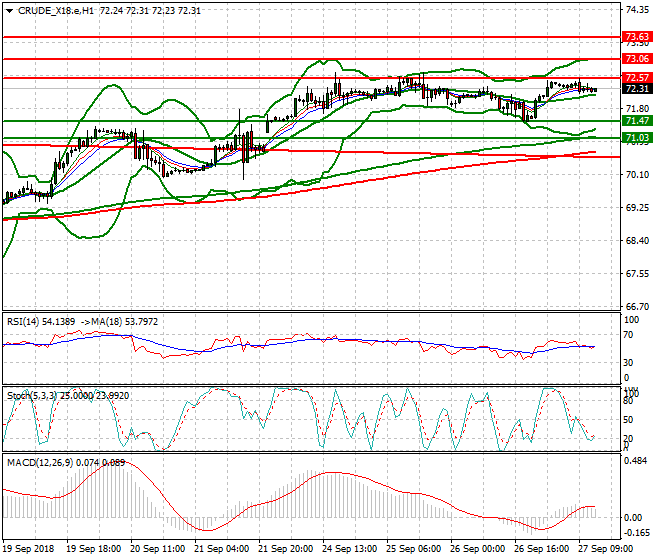Click the 21 Sep 20:00 time label
The height and width of the screenshot is (560, 660).
tap(285, 549)
